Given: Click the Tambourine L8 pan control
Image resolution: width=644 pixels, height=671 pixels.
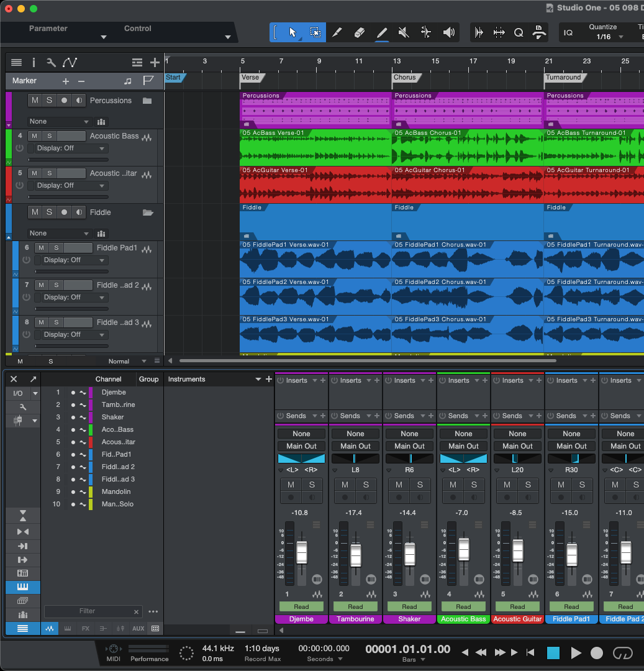Looking at the screenshot, I should 355,459.
